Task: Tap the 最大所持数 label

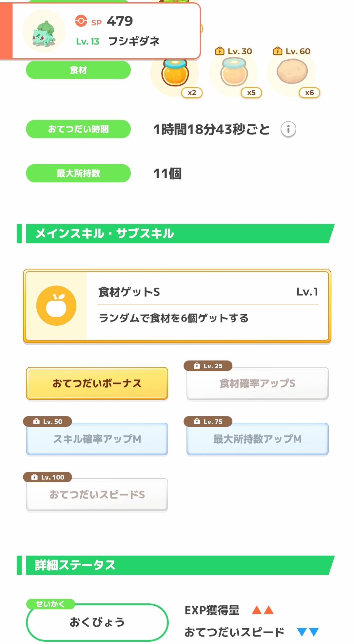Action: (x=78, y=173)
